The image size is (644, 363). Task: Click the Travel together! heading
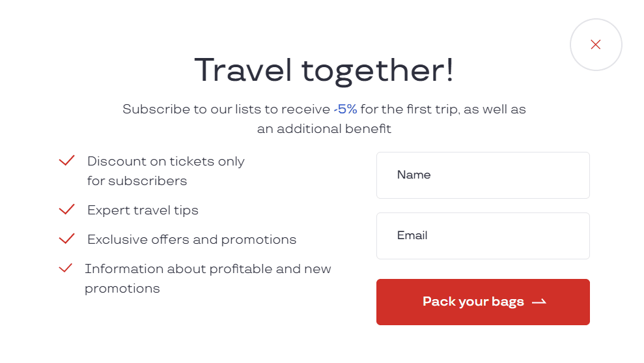click(x=324, y=70)
